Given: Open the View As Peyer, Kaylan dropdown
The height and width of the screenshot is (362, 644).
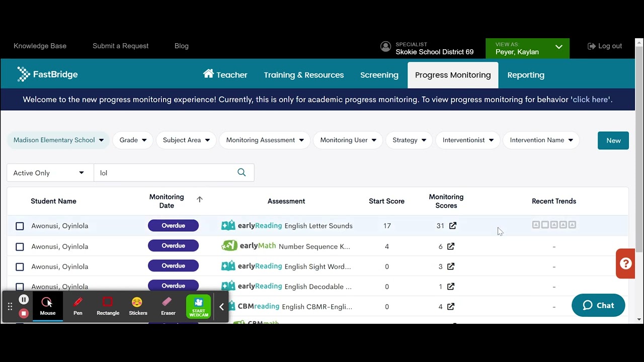Looking at the screenshot, I should point(527,48).
